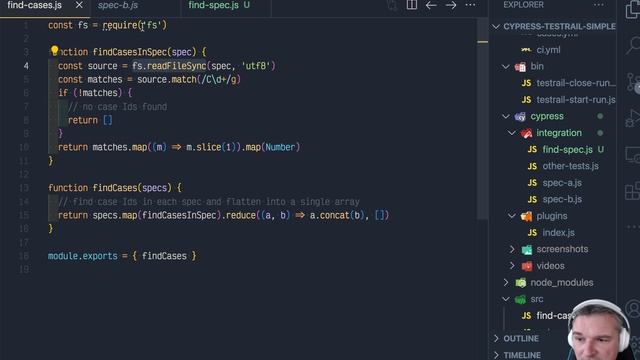Switch to the find-cases.js tab
The width and height of the screenshot is (640, 360).
point(34,5)
